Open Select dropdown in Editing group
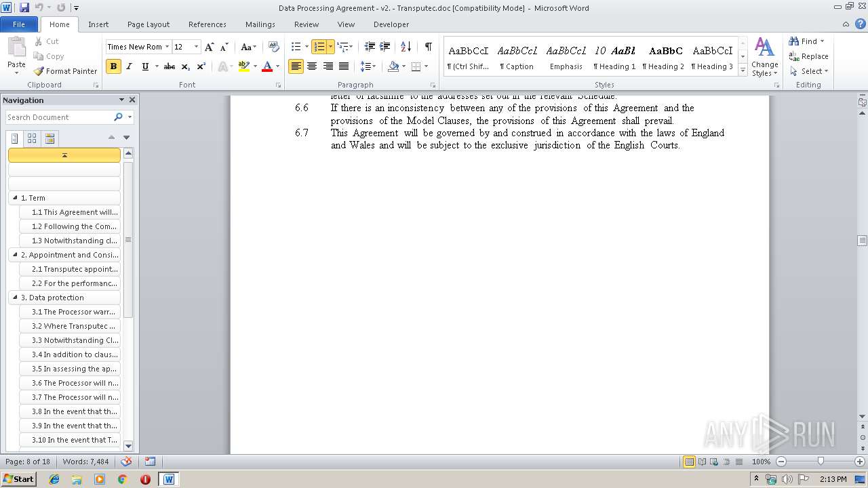 coord(808,71)
